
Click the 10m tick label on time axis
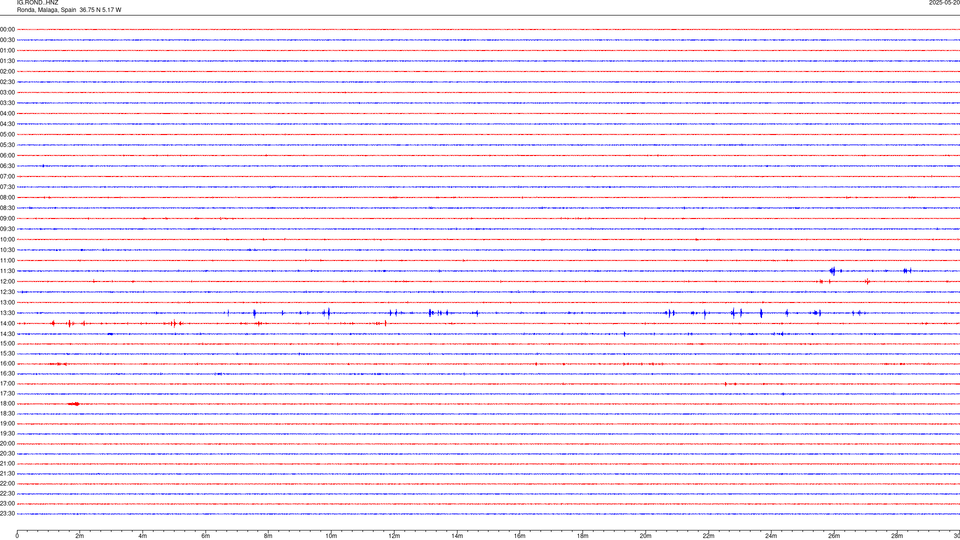pyautogui.click(x=331, y=536)
